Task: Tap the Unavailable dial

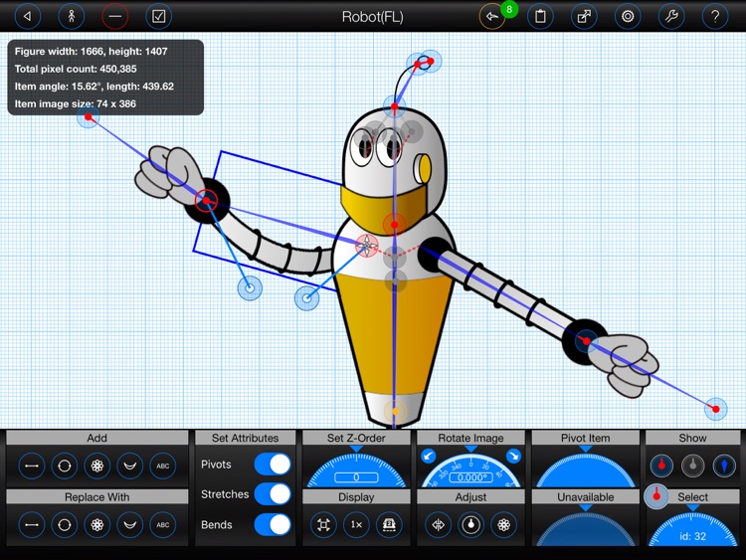Action: pyautogui.click(x=586, y=529)
